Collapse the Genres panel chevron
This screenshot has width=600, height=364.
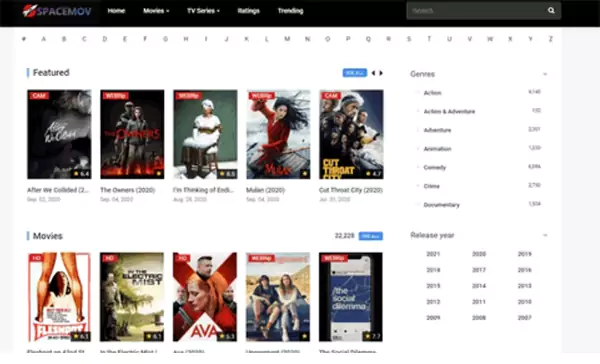[545, 74]
